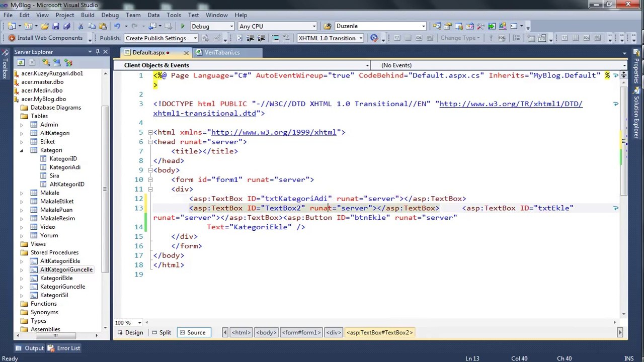Close the Default.aspx tab
This screenshot has height=362, width=644.
click(x=186, y=52)
